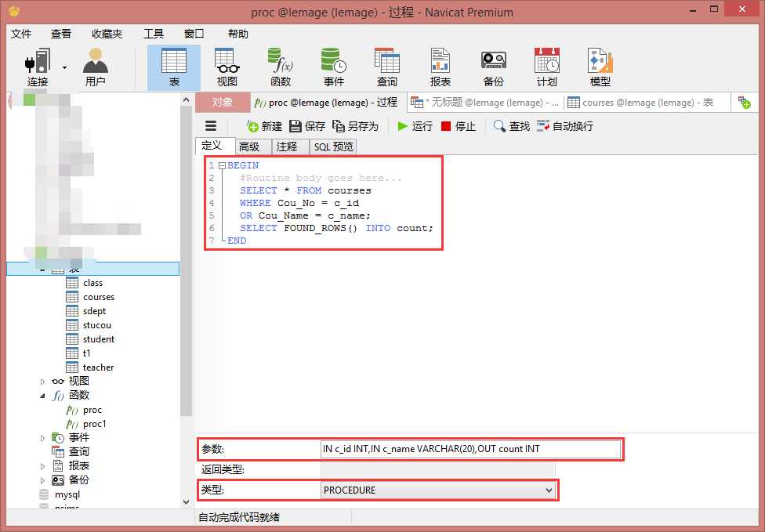Expand the 备份 tree node

[42, 480]
